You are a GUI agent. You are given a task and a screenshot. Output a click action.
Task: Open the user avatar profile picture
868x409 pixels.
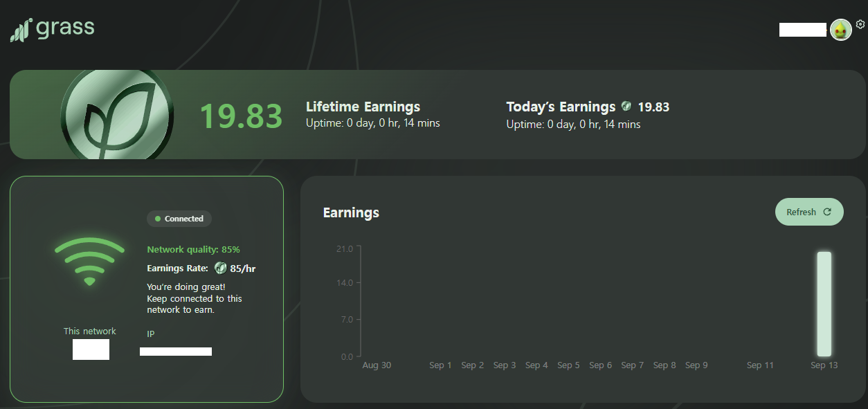[840, 30]
